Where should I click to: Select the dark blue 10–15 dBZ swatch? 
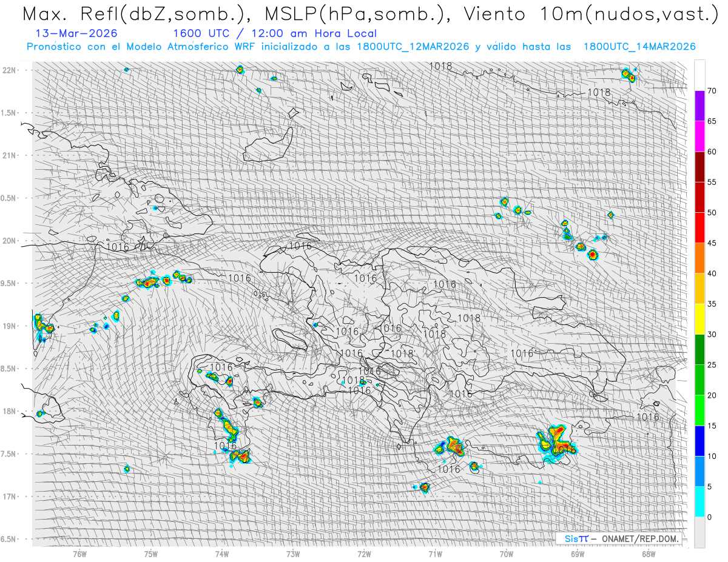point(699,441)
